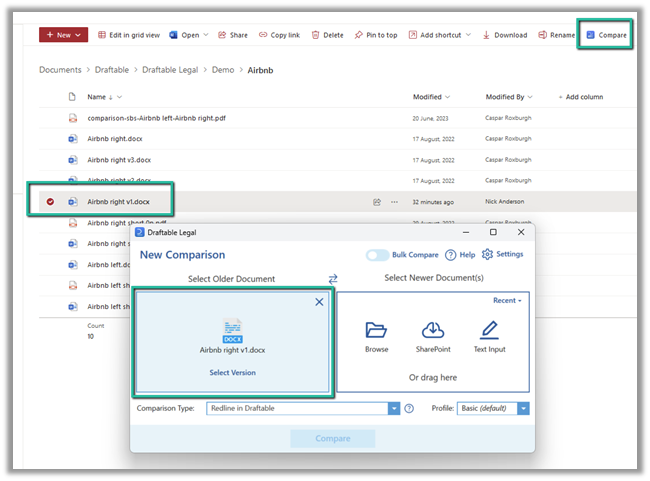Screen dimensions: 650x481
Task: Expand the Add shortcut chevron
Action: coord(468,35)
